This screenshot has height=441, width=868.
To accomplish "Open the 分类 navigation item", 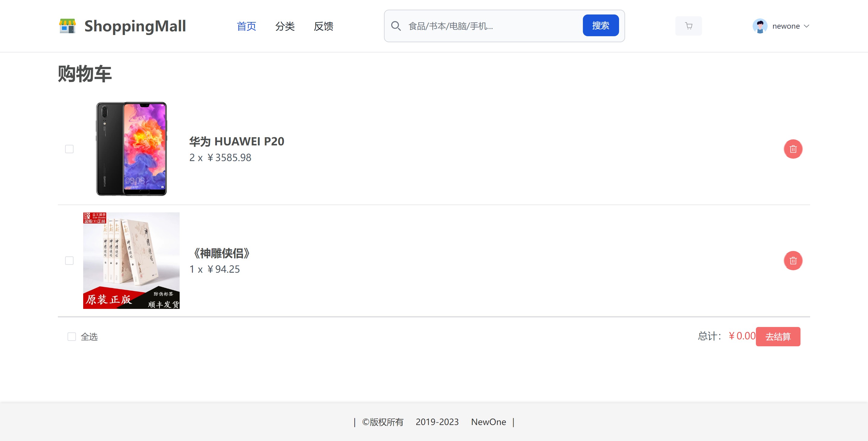I will [285, 26].
